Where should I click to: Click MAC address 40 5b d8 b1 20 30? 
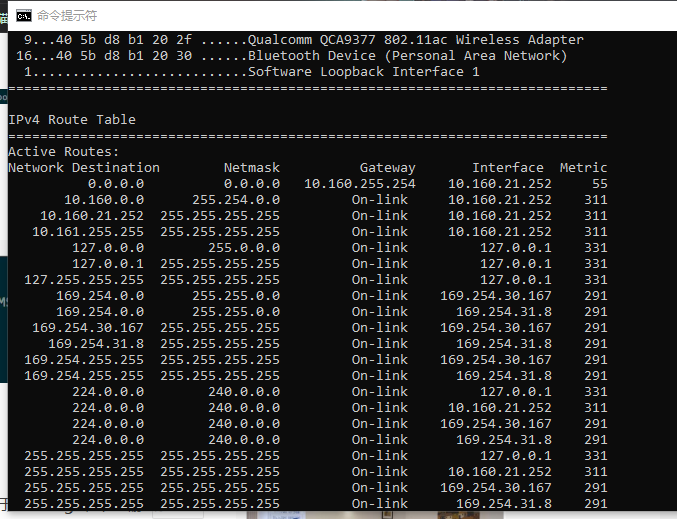123,56
